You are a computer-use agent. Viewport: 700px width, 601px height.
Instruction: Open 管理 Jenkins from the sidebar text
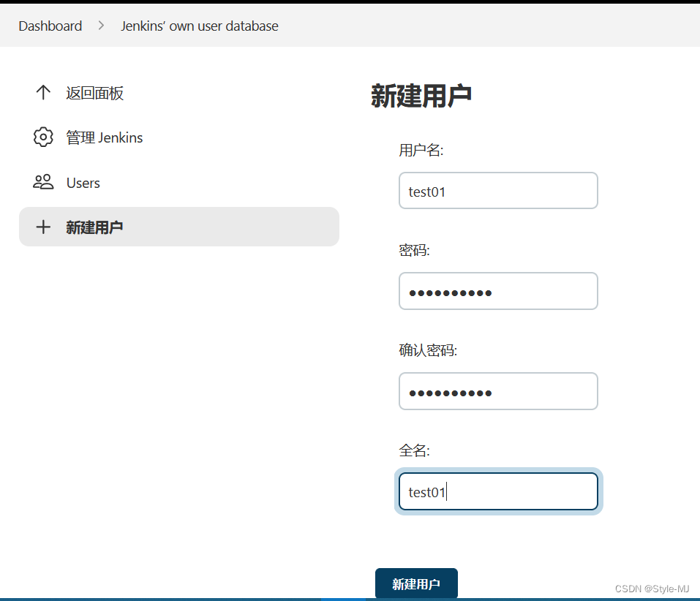105,137
